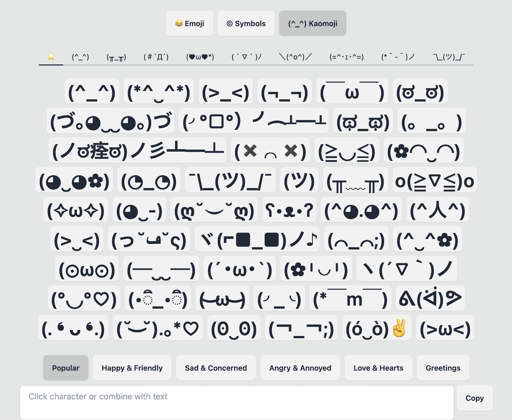Screen dimensions: 512x420
Task: Open the star favorites category tab
Action: [51, 57]
